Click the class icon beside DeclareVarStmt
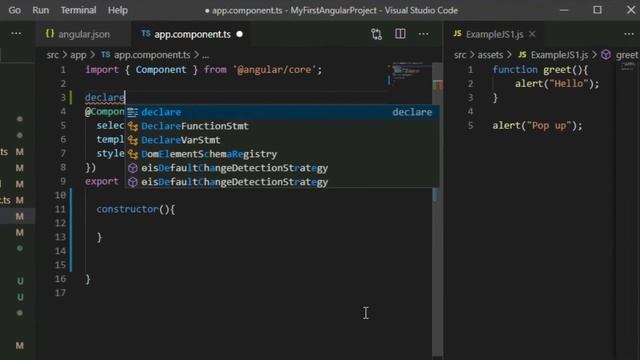The width and height of the screenshot is (640, 360). 133,140
